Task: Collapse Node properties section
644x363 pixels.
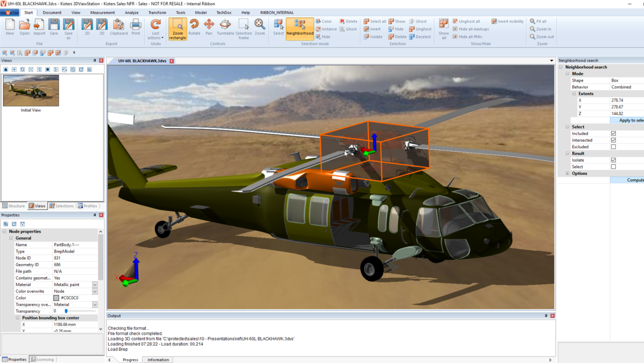Action: click(x=5, y=232)
